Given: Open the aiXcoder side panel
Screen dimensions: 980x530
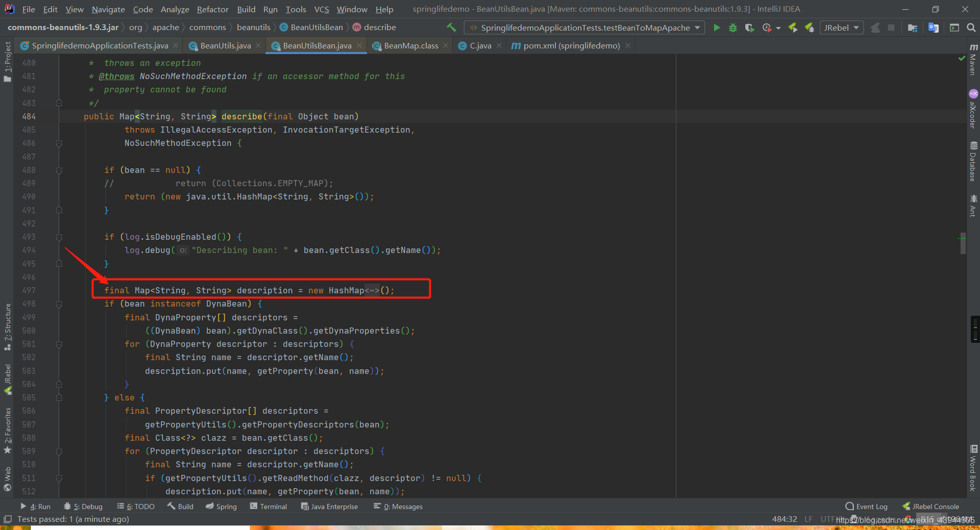Looking at the screenshot, I should (973, 109).
